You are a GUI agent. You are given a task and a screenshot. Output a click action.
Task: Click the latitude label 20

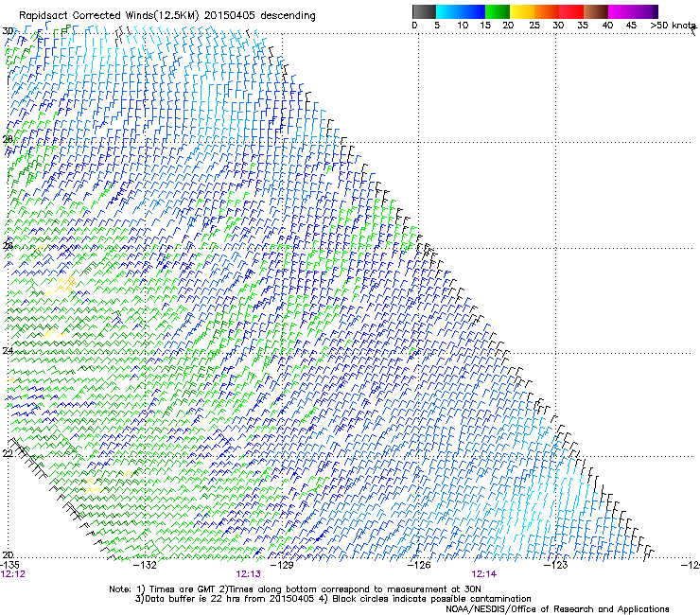tap(8, 555)
